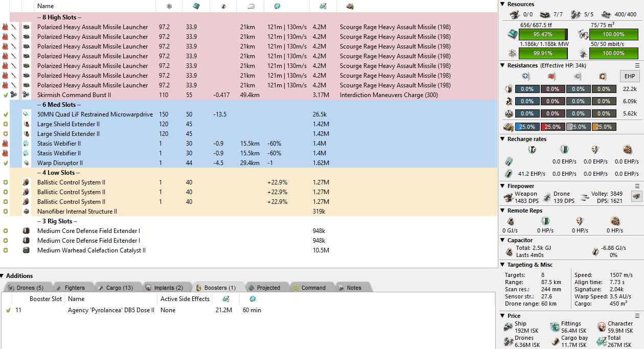Click the Medium Warhead Calefaction Catalyst rig icon

(27, 250)
